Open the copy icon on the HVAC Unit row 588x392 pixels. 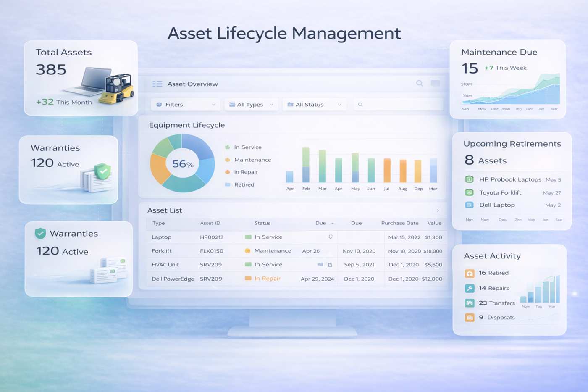pyautogui.click(x=330, y=265)
